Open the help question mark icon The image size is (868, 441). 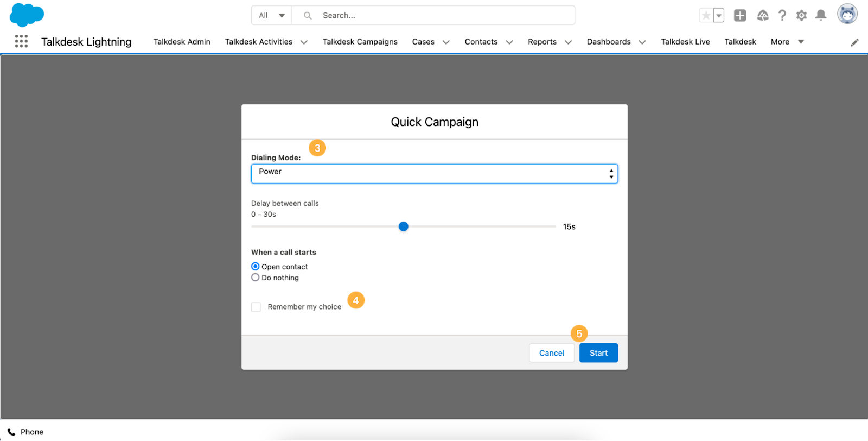(x=782, y=16)
